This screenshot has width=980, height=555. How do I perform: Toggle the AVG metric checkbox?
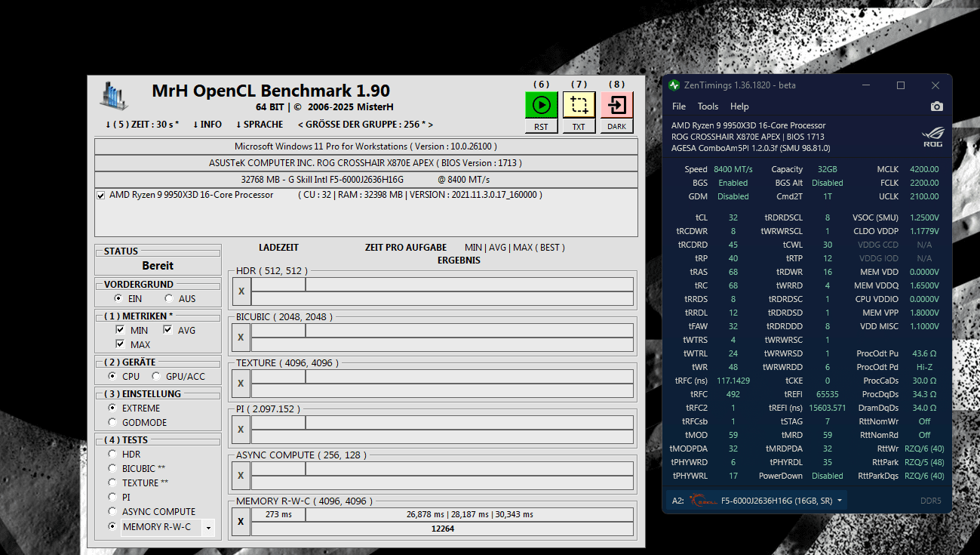tap(167, 330)
